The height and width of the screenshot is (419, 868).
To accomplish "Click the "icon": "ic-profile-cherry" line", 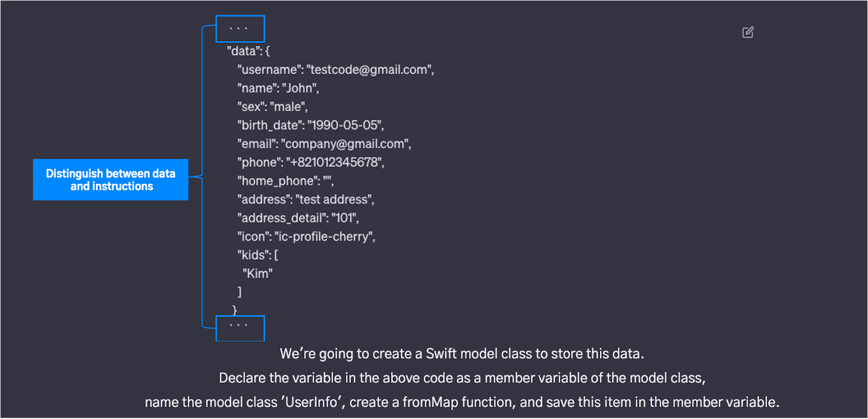I will pyautogui.click(x=307, y=237).
